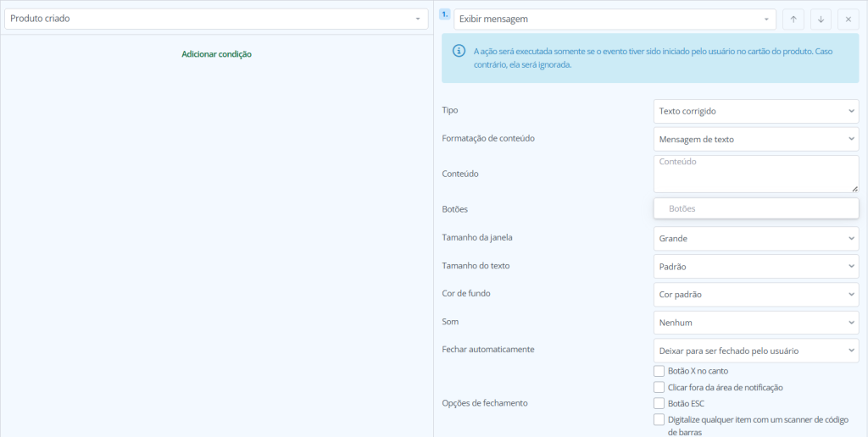Move action up with arrow icon
868x437 pixels.
point(793,19)
